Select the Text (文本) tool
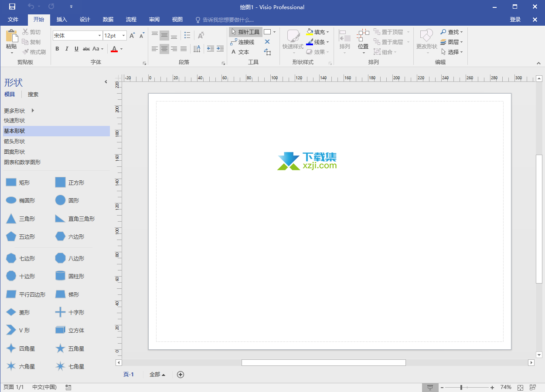The width and height of the screenshot is (545, 392). point(240,52)
